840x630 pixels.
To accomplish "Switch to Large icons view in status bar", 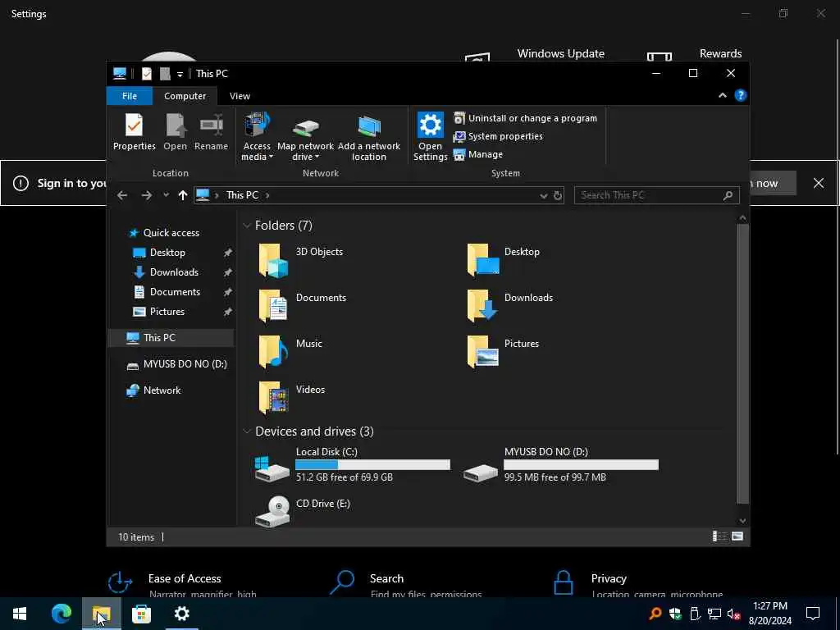I will pyautogui.click(x=737, y=536).
